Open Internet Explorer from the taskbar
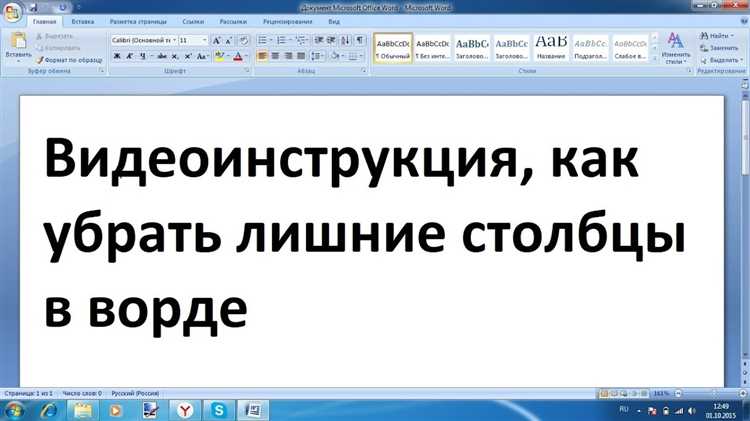Image resolution: width=750 pixels, height=421 pixels. 48,410
